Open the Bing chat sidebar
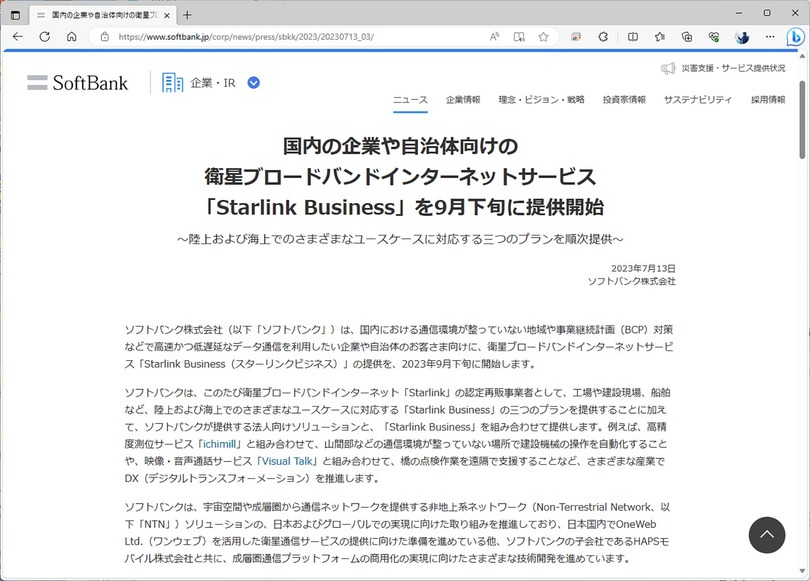 click(796, 37)
